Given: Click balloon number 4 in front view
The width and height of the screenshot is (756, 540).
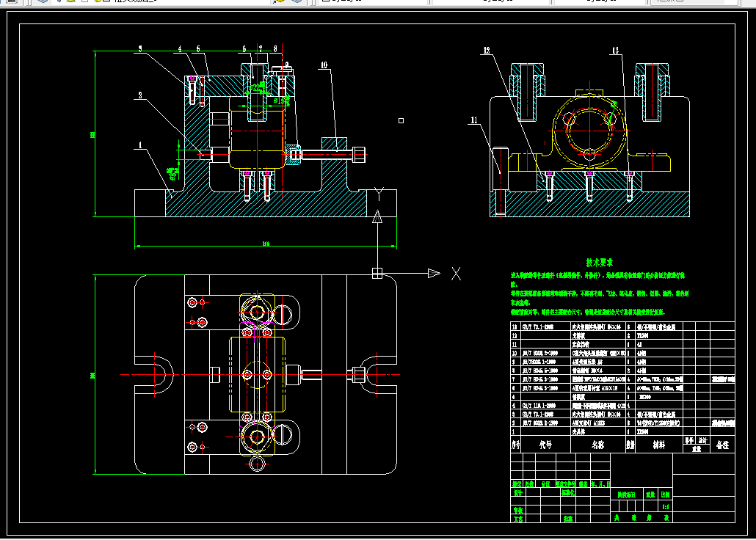Looking at the screenshot, I should coord(180,48).
